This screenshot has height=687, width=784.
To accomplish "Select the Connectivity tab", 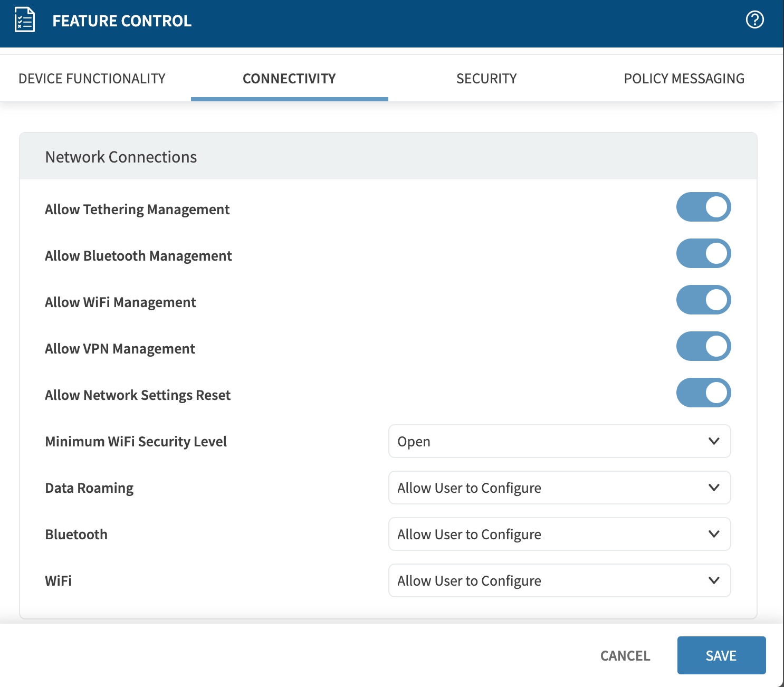I will (x=289, y=79).
